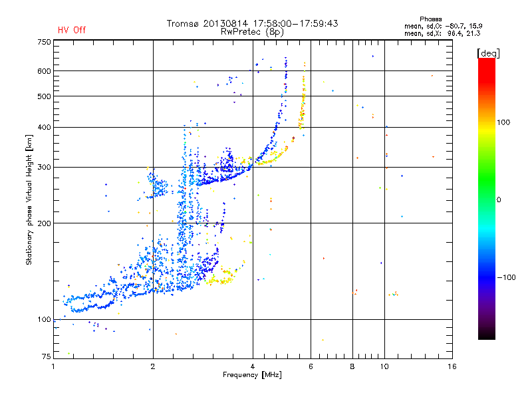
Task: Click the phase colorbar gradient
Action: (487, 199)
